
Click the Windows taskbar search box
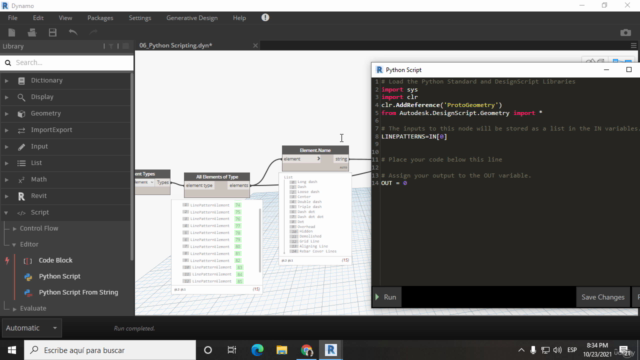pos(110,350)
